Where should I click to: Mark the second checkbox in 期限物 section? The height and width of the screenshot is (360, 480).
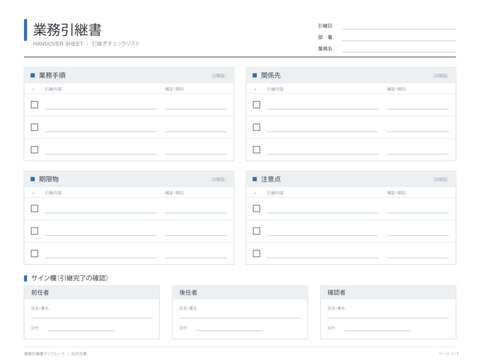pyautogui.click(x=34, y=231)
